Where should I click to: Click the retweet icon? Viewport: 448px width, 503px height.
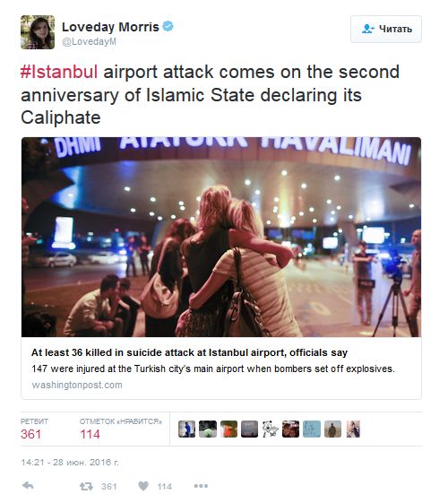[x=86, y=486]
